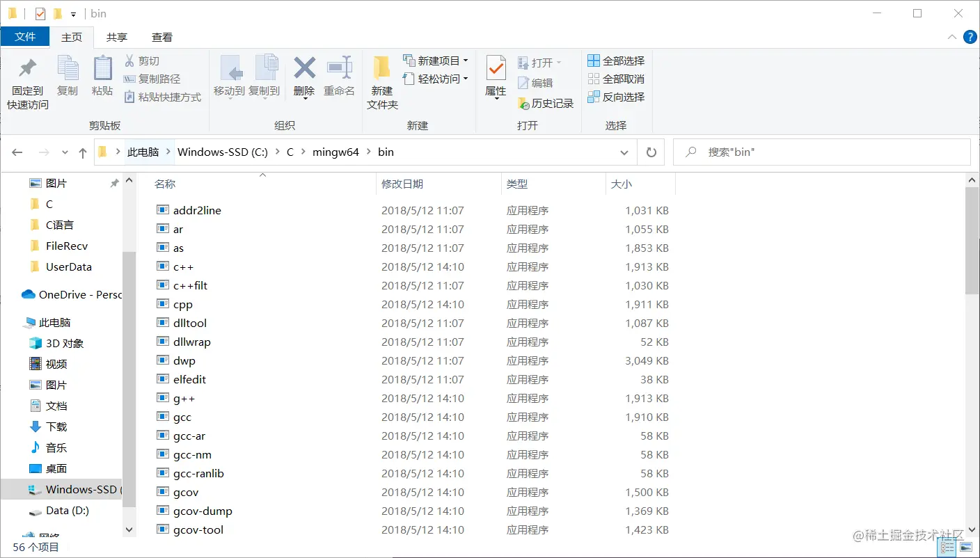Expand the recent locations dropdown arrow
Image resolution: width=980 pixels, height=558 pixels.
[65, 152]
